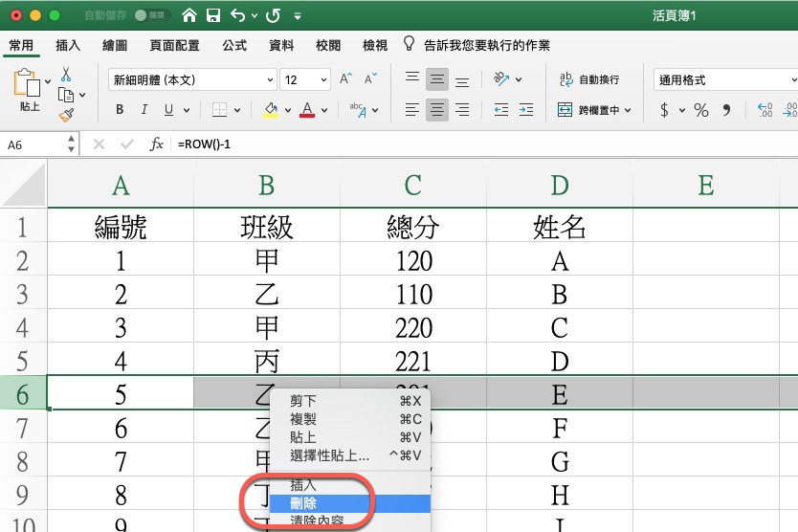Image resolution: width=798 pixels, height=532 pixels.
Task: Toggle italic formatting
Action: 144,109
